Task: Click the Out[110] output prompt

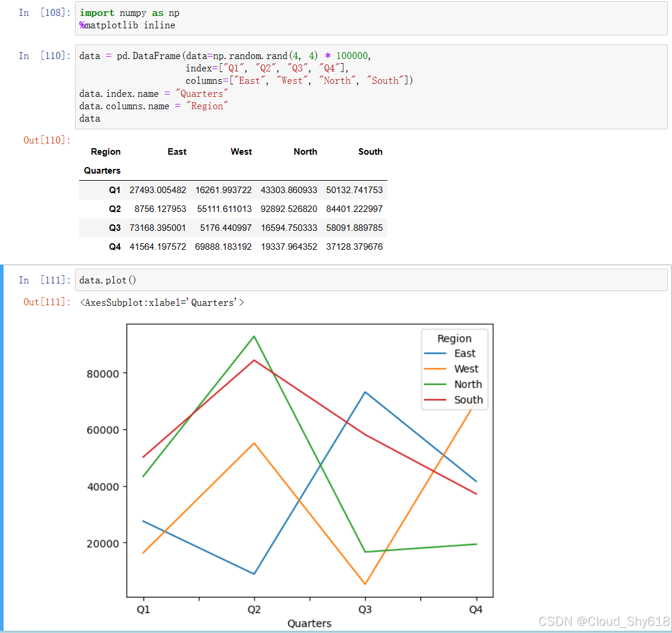Action: [x=47, y=140]
